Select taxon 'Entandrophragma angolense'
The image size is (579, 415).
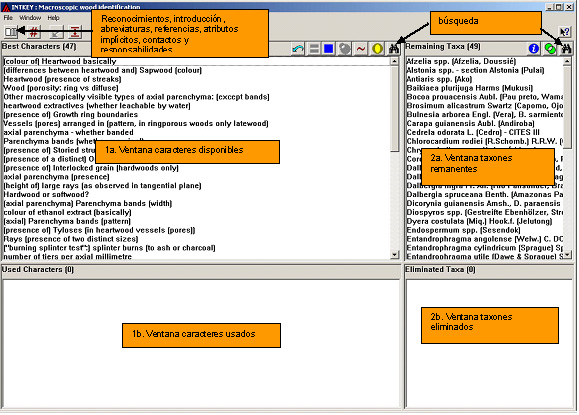485,239
